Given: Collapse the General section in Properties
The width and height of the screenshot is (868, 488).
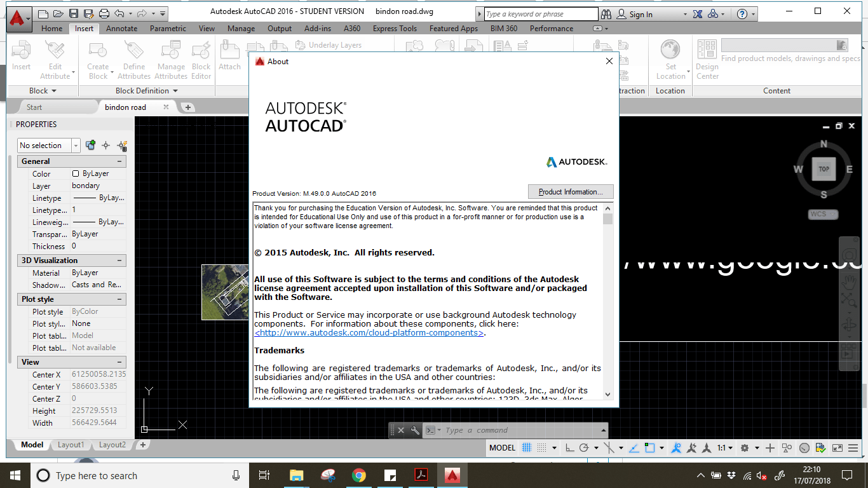Looking at the screenshot, I should [x=119, y=161].
